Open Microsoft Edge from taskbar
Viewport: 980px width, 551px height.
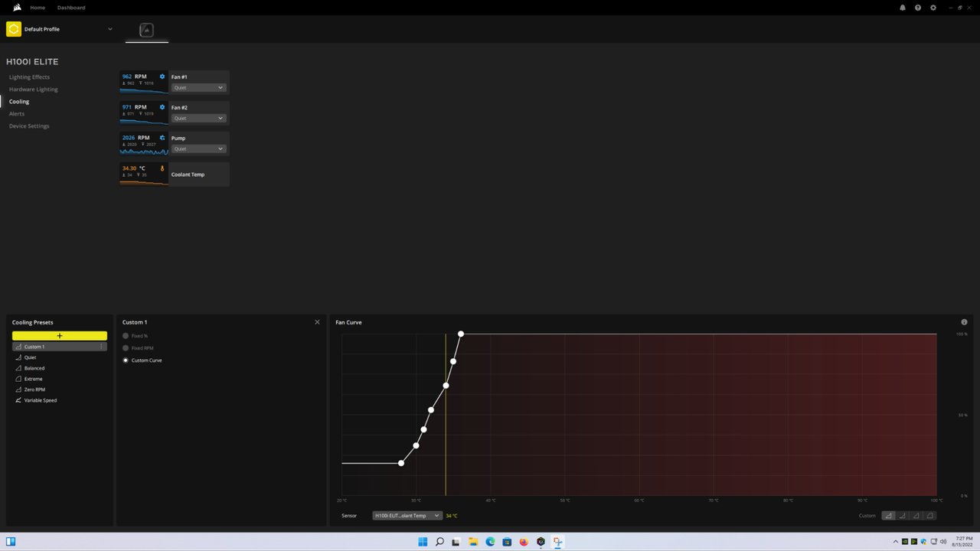(x=490, y=542)
